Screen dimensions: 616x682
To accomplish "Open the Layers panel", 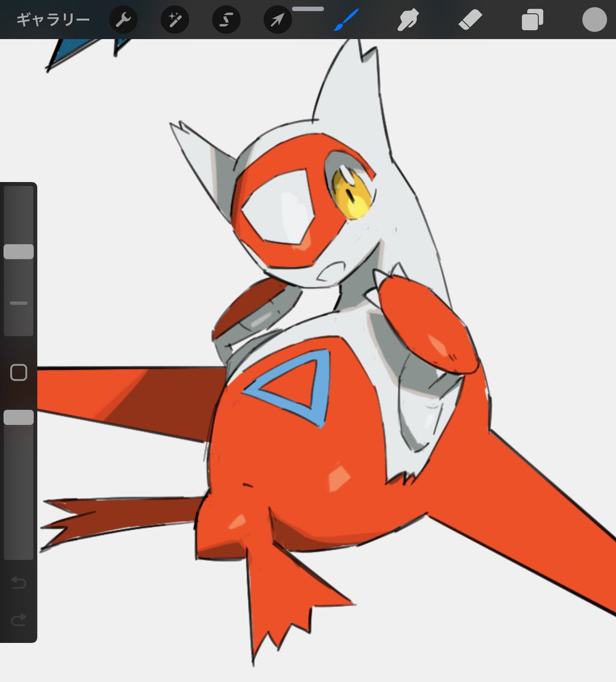I will pyautogui.click(x=532, y=20).
